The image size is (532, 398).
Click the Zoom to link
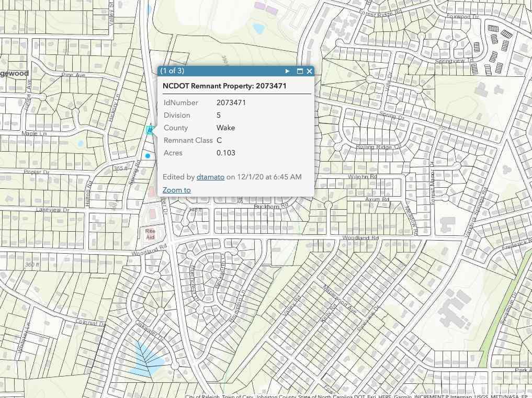(176, 190)
